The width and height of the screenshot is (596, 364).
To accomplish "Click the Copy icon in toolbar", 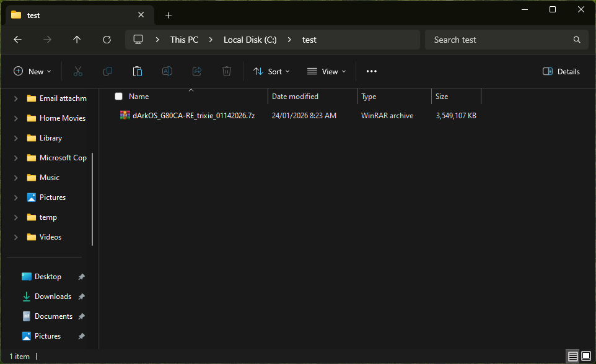I will pyautogui.click(x=108, y=71).
